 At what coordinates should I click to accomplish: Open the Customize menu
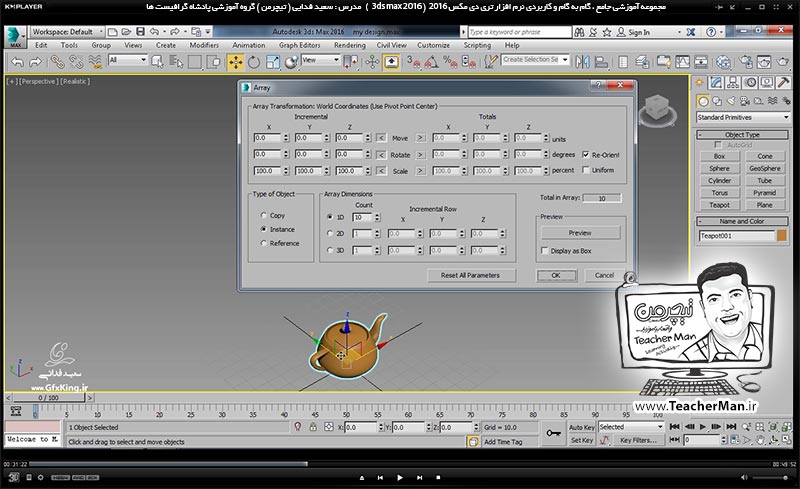(433, 45)
